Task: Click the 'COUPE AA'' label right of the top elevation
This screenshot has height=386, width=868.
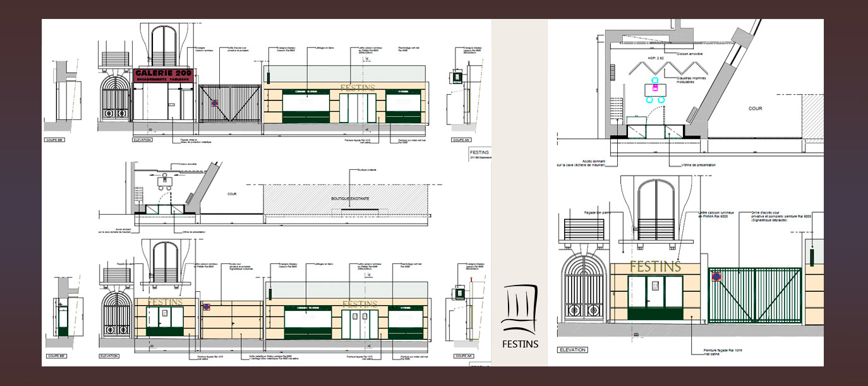Action: click(x=461, y=140)
